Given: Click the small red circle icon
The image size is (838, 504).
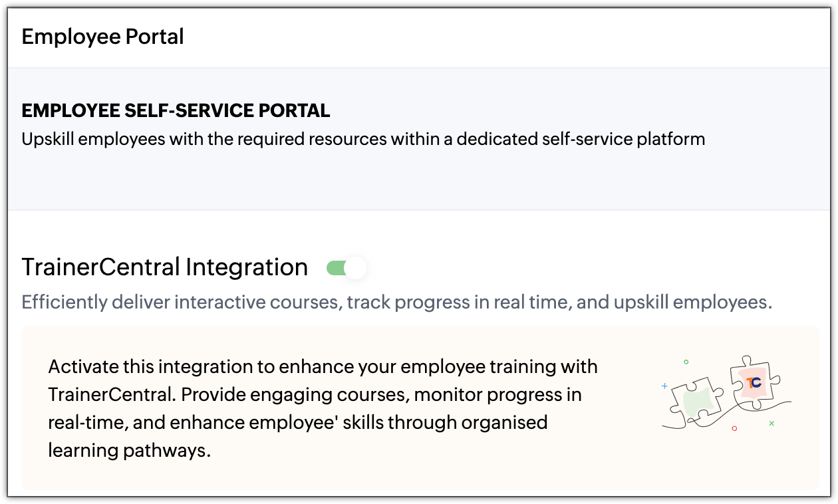Looking at the screenshot, I should click(734, 429).
